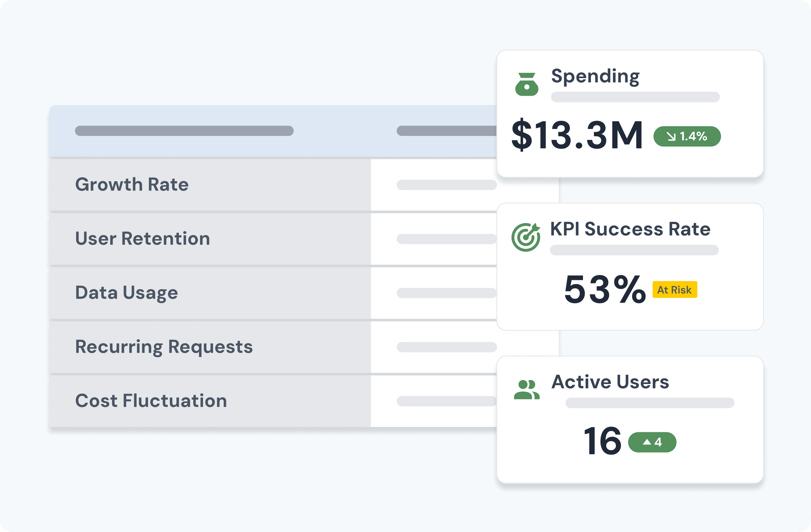Select the Data Usage row
This screenshot has height=532, width=811.
point(126,292)
